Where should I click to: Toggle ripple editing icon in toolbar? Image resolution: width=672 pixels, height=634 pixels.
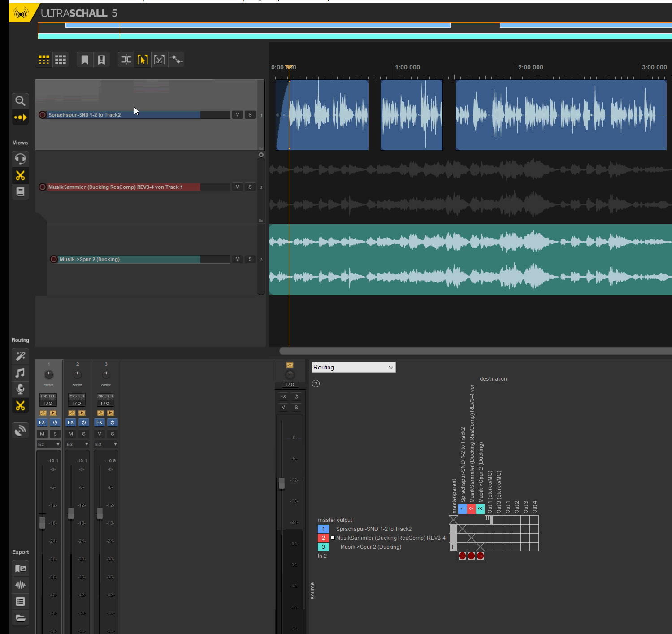126,60
